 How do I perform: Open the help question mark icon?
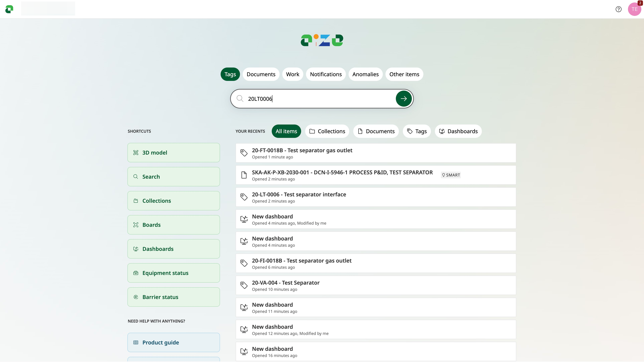pos(618,9)
